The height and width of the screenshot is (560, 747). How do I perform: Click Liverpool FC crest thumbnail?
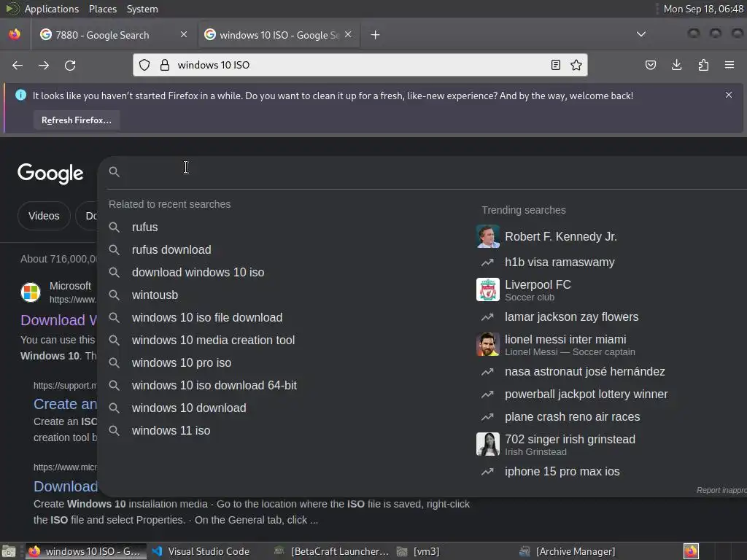[488, 289]
